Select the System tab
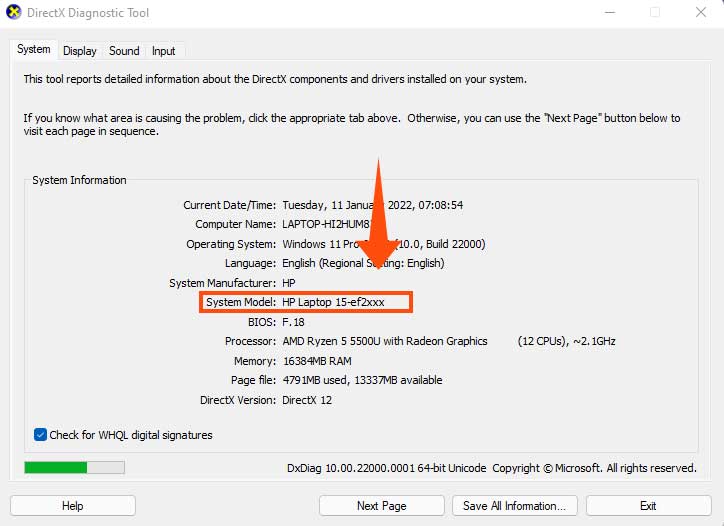The image size is (724, 526). click(34, 49)
